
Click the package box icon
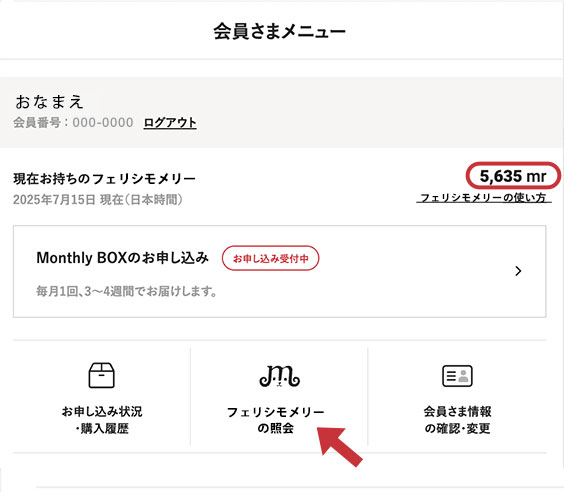[x=101, y=375]
